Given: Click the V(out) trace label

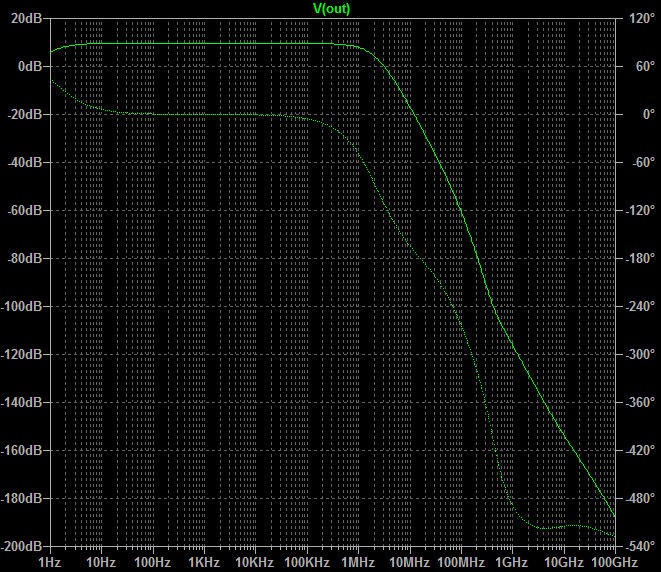Looking at the screenshot, I should click(x=331, y=8).
